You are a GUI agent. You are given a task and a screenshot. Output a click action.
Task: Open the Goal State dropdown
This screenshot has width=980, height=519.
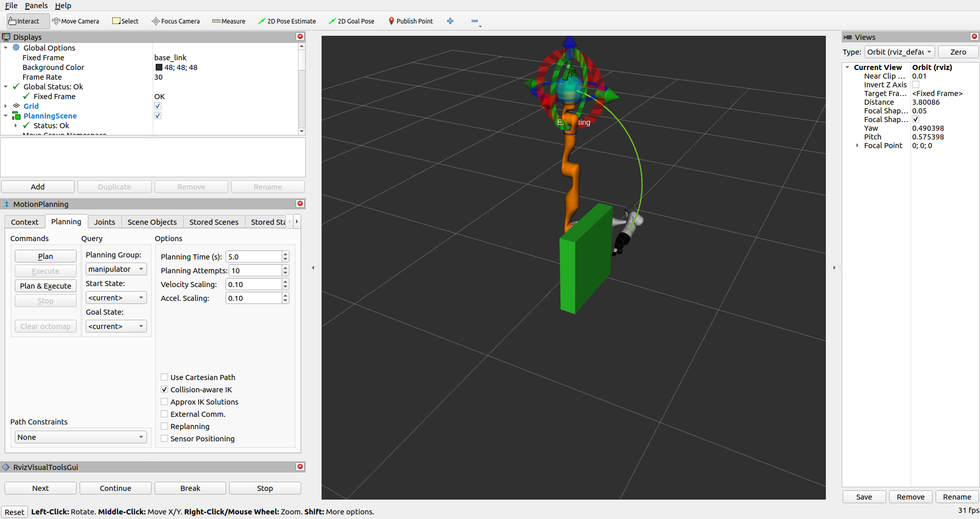click(x=116, y=326)
